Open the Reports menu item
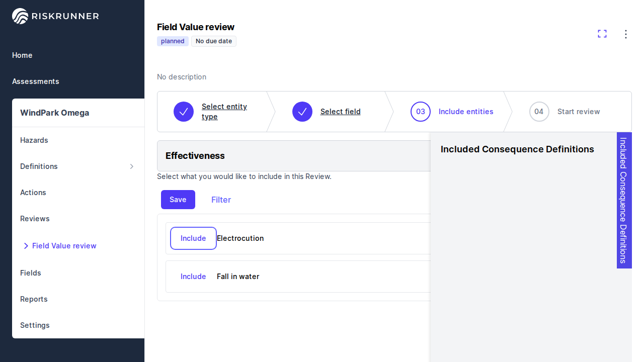Viewport: 644px width, 362px height. tap(34, 299)
